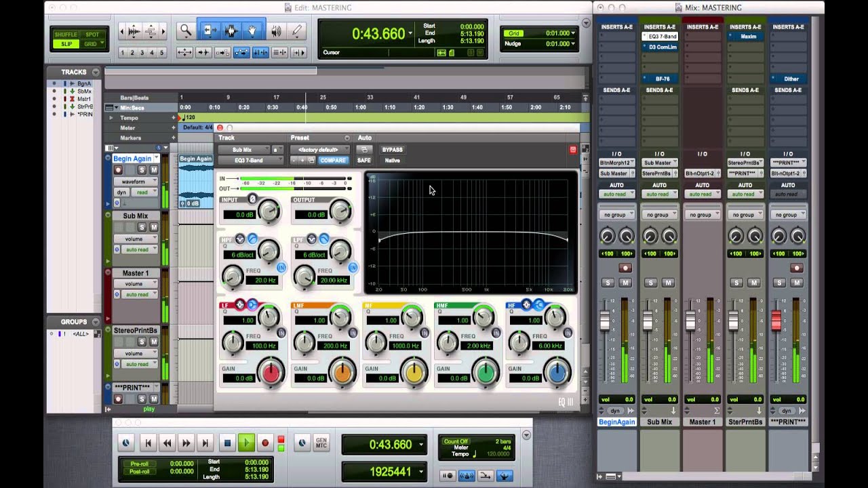Click the audio waveform zoom icon

pos(134,30)
